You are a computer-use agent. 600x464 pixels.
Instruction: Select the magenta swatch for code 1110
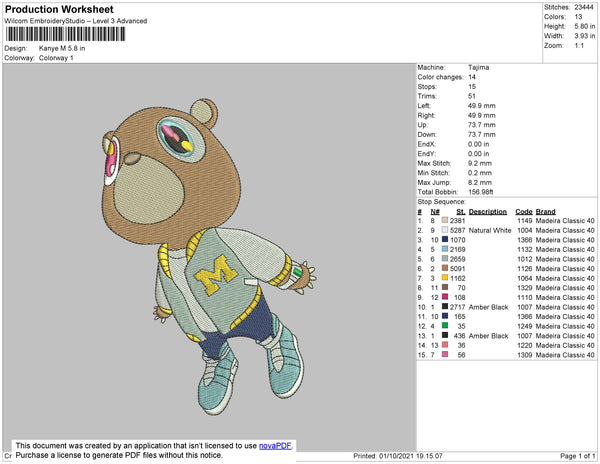(445, 297)
